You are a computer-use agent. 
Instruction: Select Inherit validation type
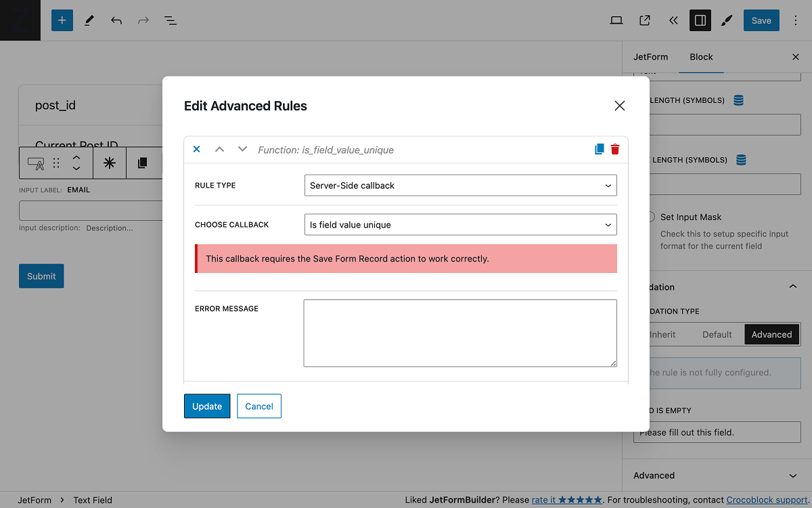[x=663, y=334]
